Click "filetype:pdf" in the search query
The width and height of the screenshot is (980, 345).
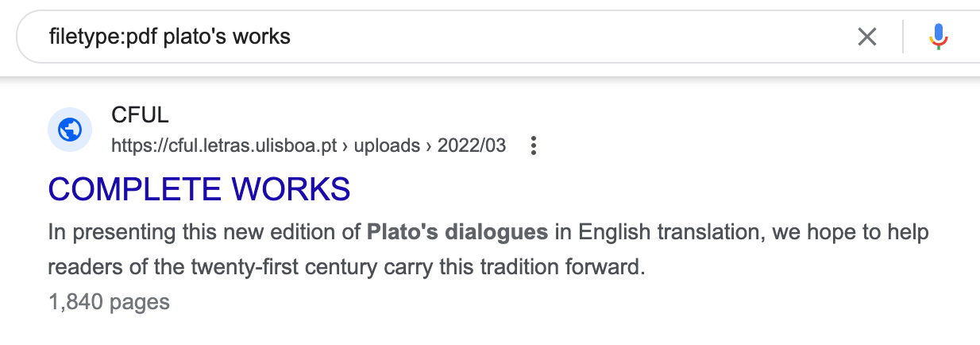[x=101, y=37]
